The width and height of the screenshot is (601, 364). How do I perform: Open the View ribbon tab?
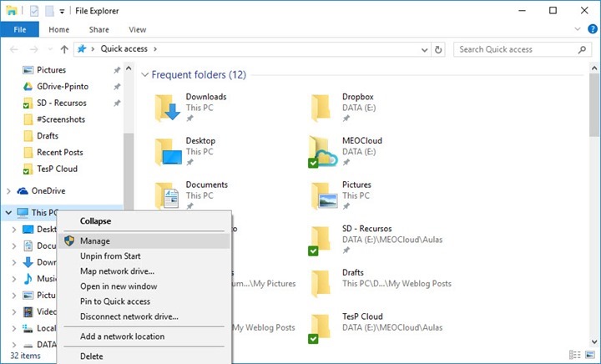click(138, 29)
